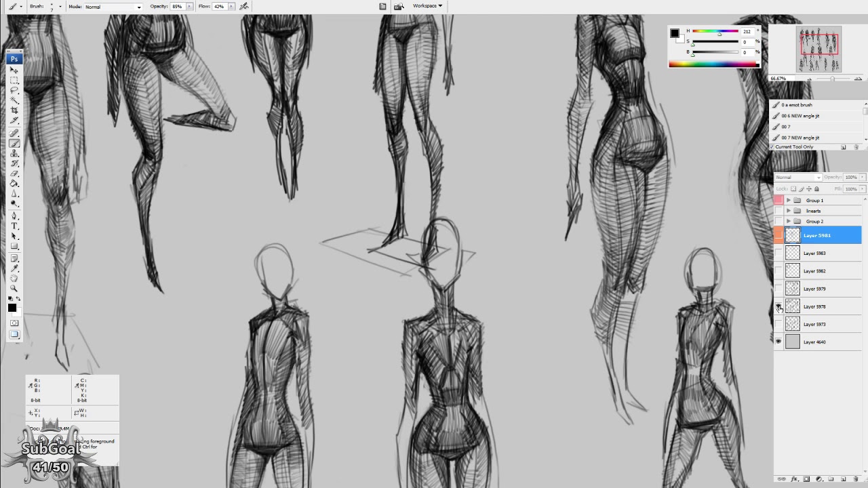Image resolution: width=868 pixels, height=488 pixels.
Task: Select the Pen tool
Action: pos(14,216)
